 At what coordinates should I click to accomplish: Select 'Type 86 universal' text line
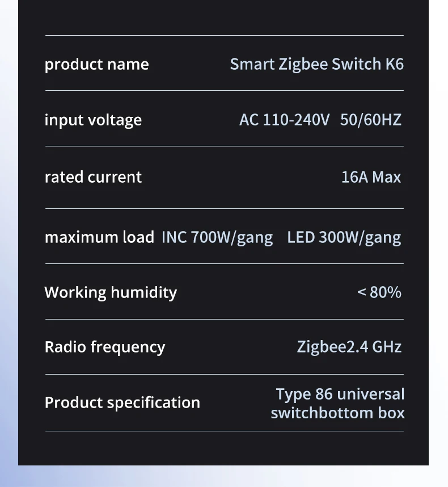click(x=340, y=394)
